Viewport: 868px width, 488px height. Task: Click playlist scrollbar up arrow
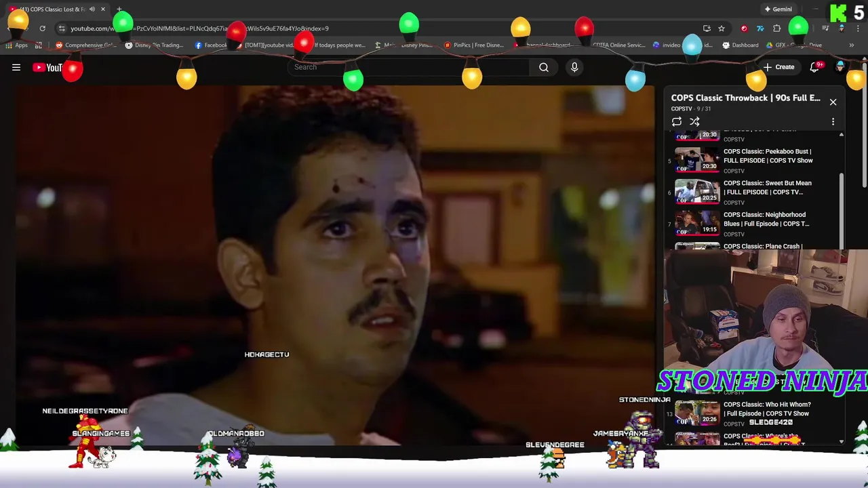(x=842, y=135)
